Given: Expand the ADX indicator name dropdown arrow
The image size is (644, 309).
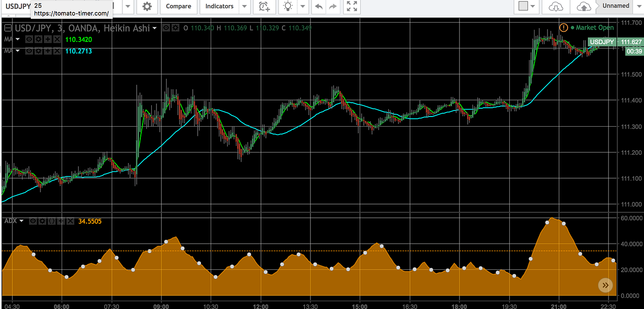Looking at the screenshot, I should [x=22, y=221].
